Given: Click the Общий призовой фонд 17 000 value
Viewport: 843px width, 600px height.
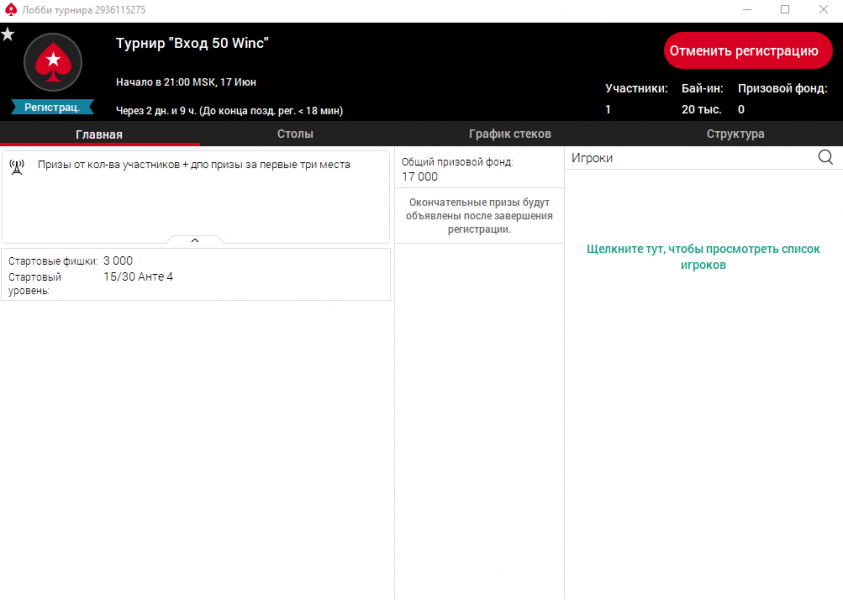Looking at the screenshot, I should [x=420, y=177].
